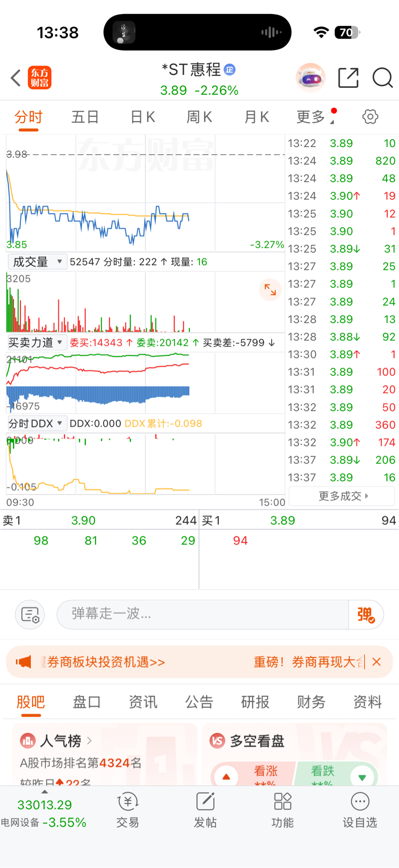Tap the 弹幕走一波 input field

(203, 614)
